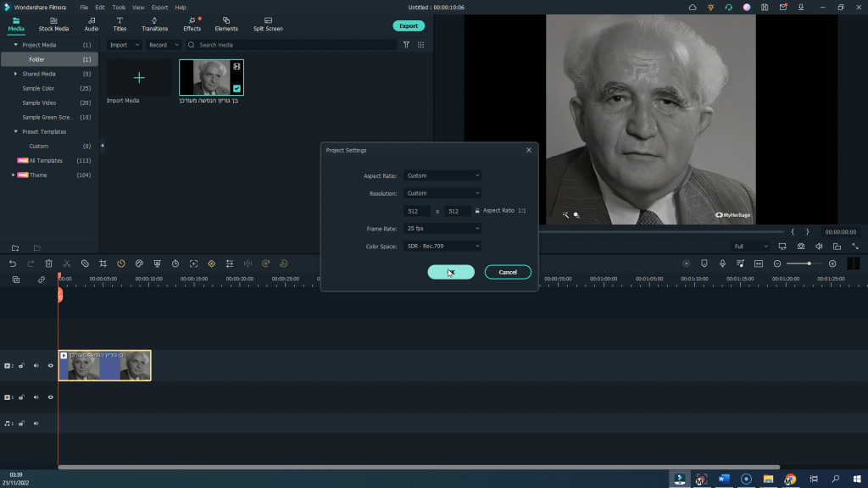Click the Export button
The width and height of the screenshot is (868, 488).
[409, 26]
